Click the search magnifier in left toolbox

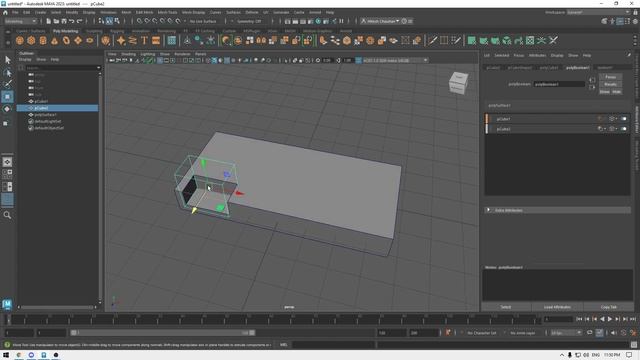tap(7, 215)
